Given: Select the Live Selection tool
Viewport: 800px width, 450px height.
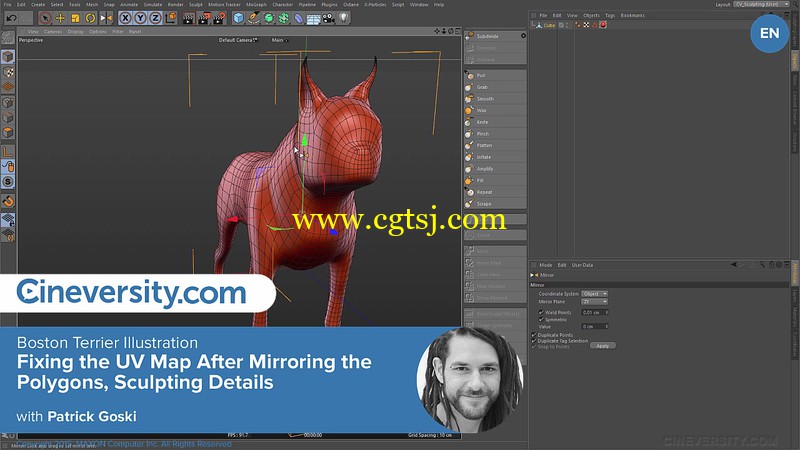Looking at the screenshot, I should [45, 18].
